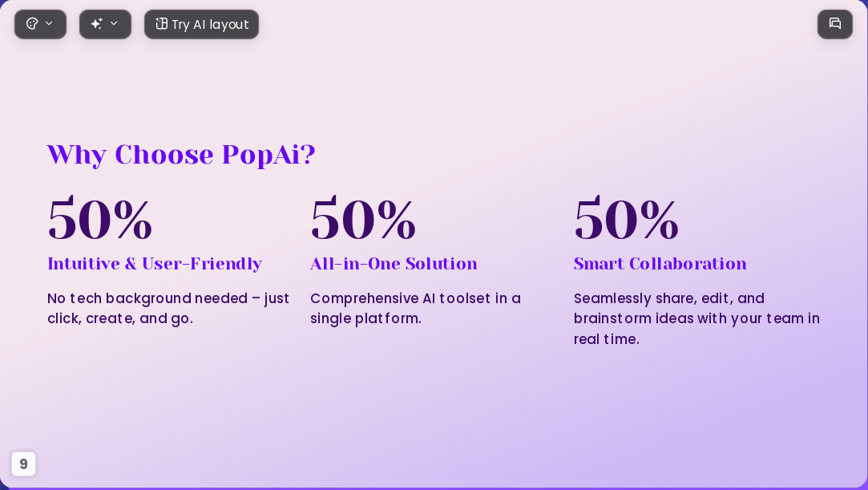Click the palette theme icon

[x=32, y=24]
